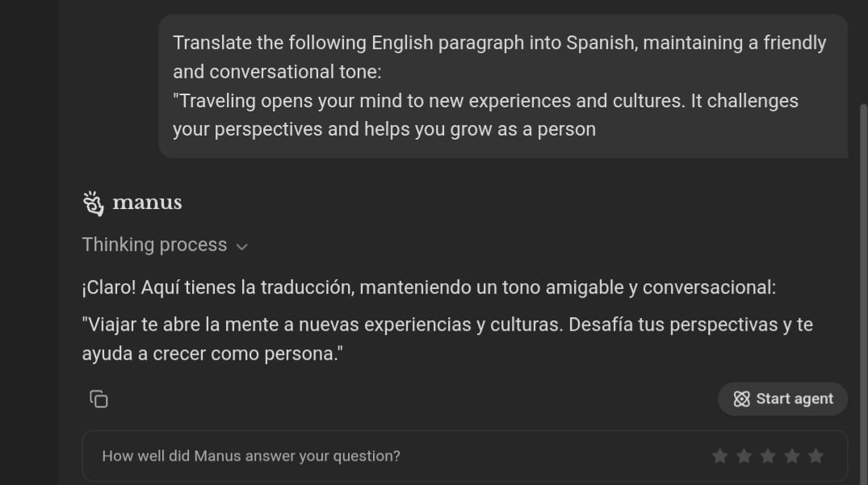Screen dimensions: 868x485
Task: Give Manus a five-star rating
Action: (x=816, y=456)
